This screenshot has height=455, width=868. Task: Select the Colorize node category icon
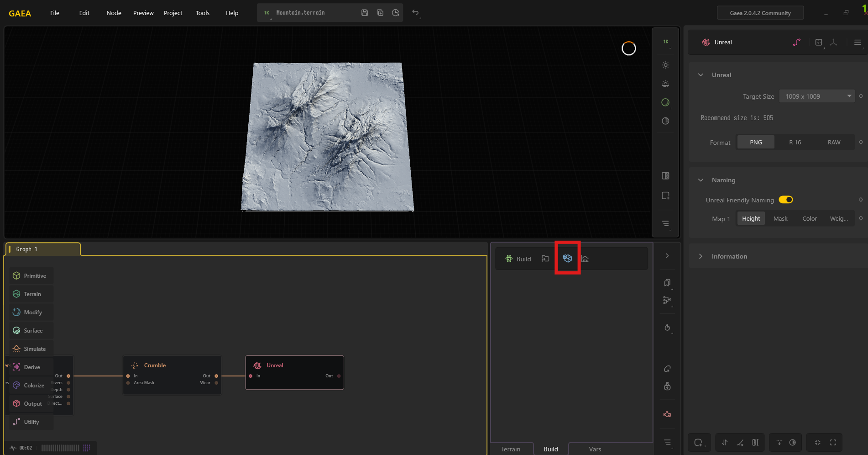17,385
